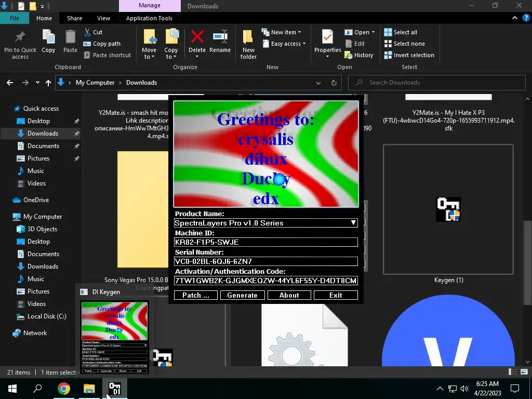Open the Easy access dropdown
Image resolution: width=532 pixels, height=399 pixels.
284,44
